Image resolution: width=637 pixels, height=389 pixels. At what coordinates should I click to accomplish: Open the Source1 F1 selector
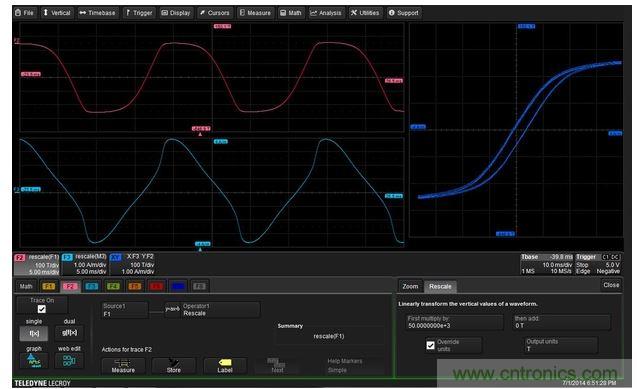[x=125, y=310]
